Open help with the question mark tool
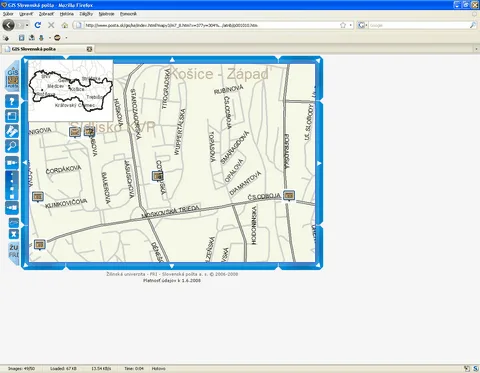The image size is (480, 373). pyautogui.click(x=12, y=101)
